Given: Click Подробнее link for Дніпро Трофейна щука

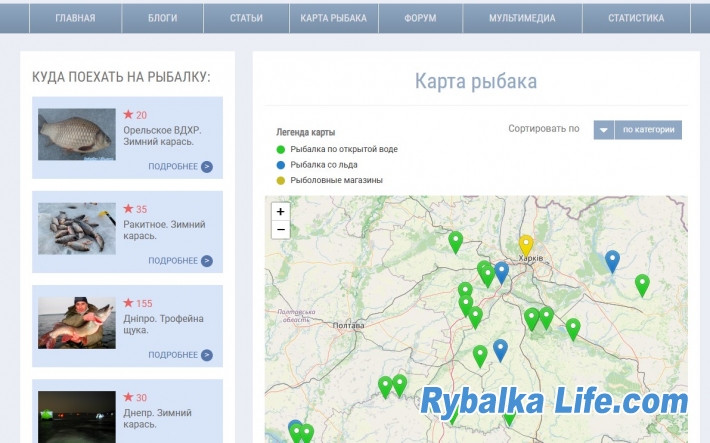Looking at the screenshot, I should 173,355.
